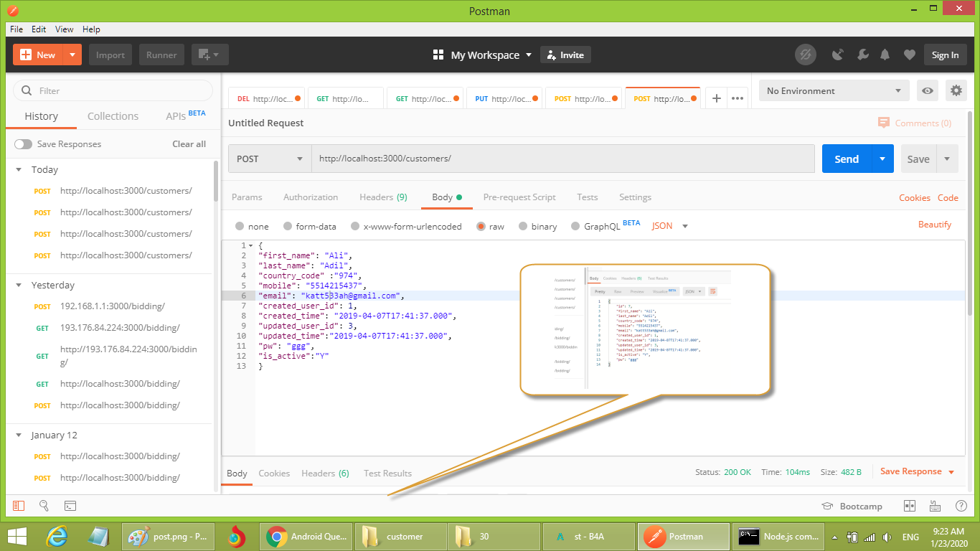Click the request URL input field

[563, 159]
